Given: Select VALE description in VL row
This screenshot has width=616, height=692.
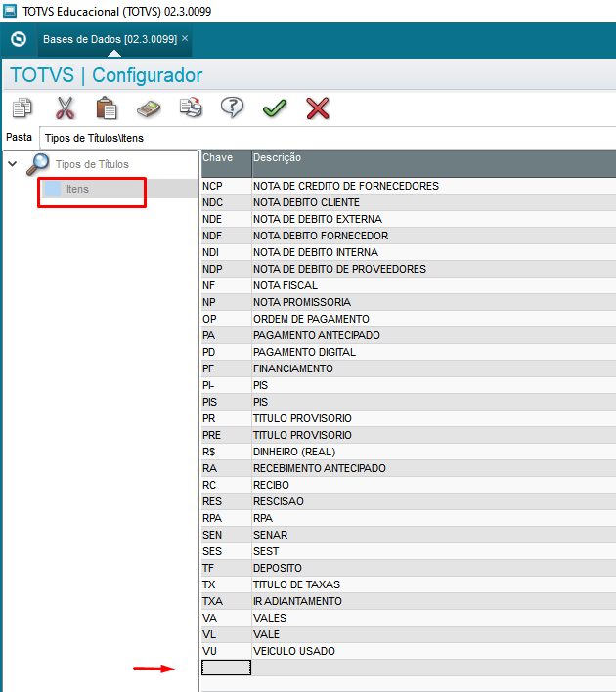Looking at the screenshot, I should (x=434, y=635).
